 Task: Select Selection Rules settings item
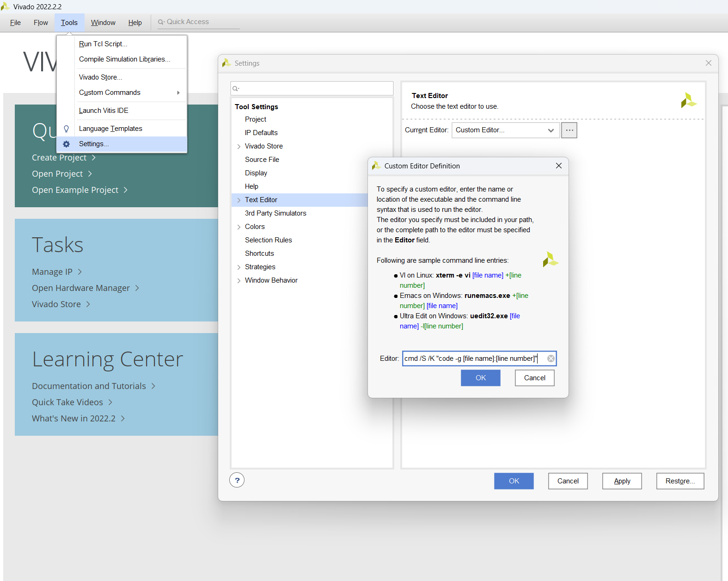[x=269, y=240]
